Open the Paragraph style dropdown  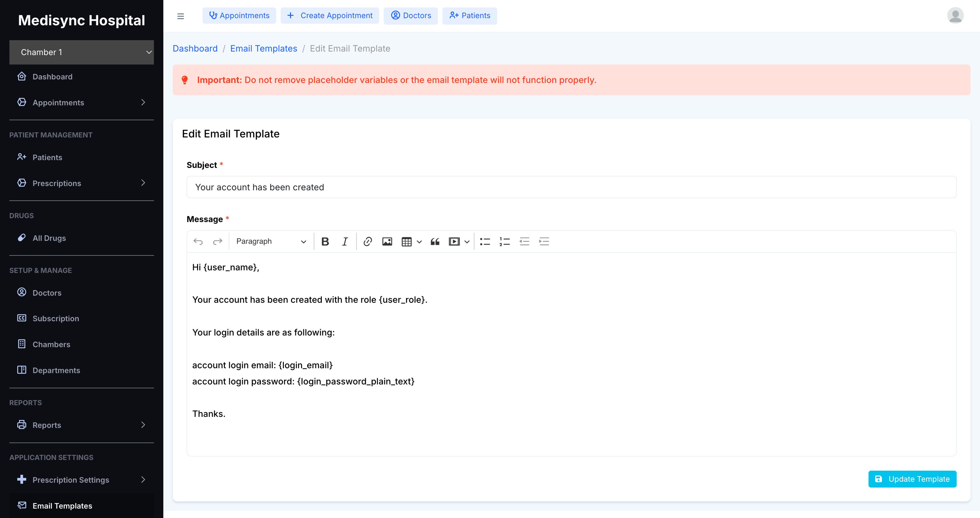click(271, 241)
